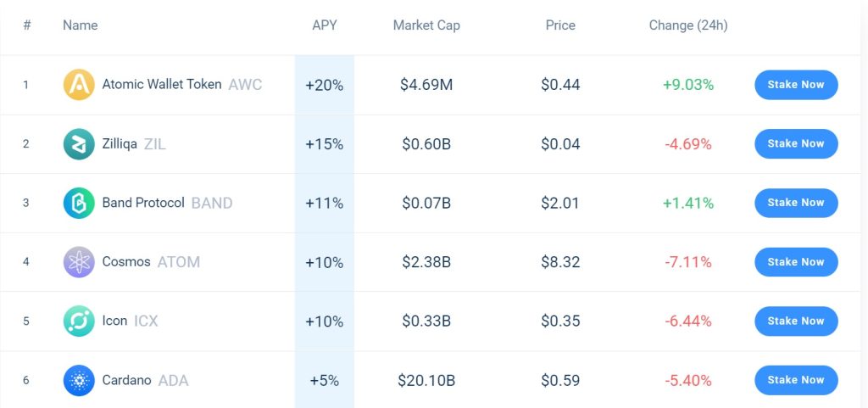Stake Band Protocol with Stake Now button
Viewport: 868px width, 408px height.
click(795, 203)
